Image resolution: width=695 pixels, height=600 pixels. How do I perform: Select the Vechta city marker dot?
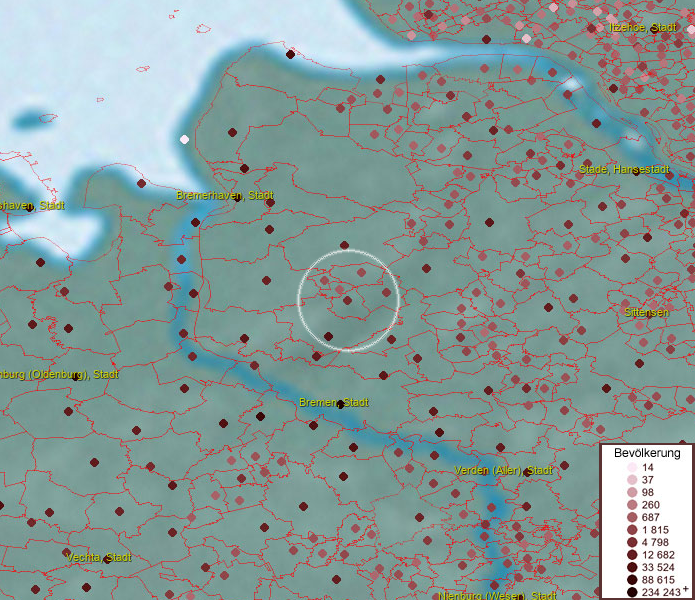pos(107,559)
